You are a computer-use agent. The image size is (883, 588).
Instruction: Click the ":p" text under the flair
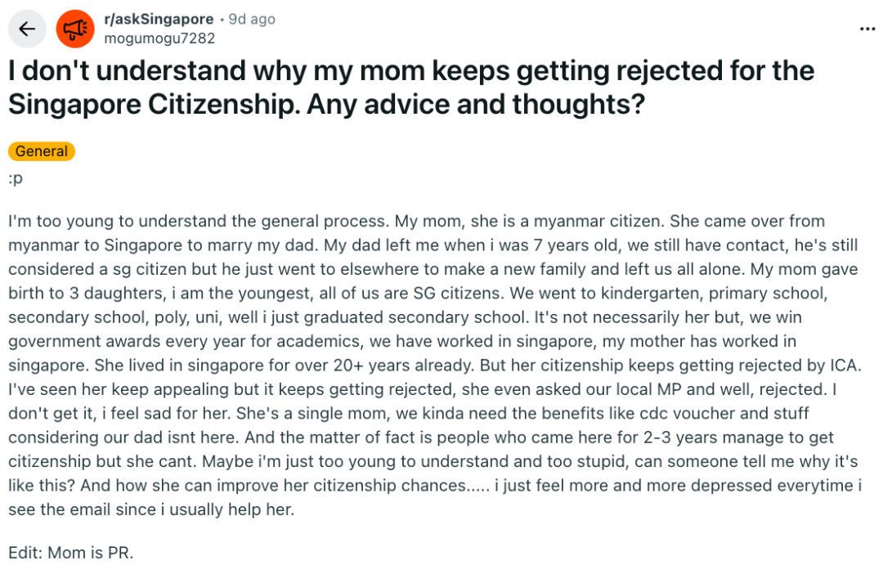(x=16, y=178)
